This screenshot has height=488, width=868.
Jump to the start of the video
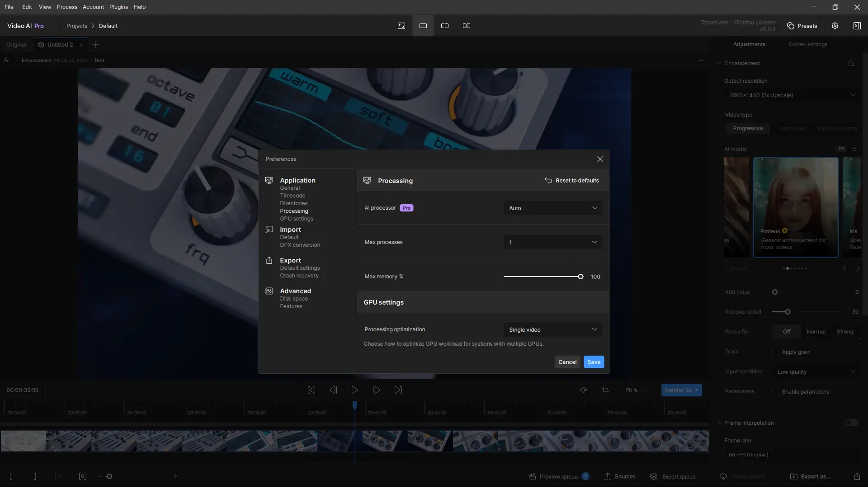(311, 390)
